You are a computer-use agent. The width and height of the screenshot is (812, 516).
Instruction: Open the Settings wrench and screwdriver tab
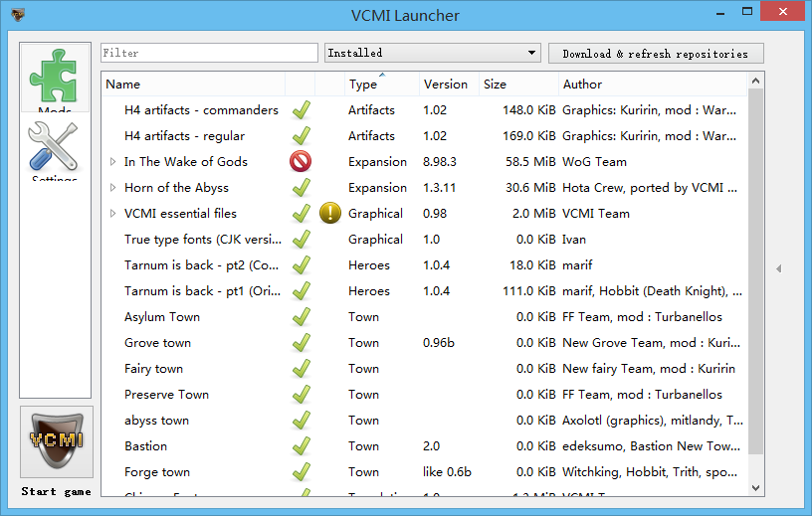(55, 148)
